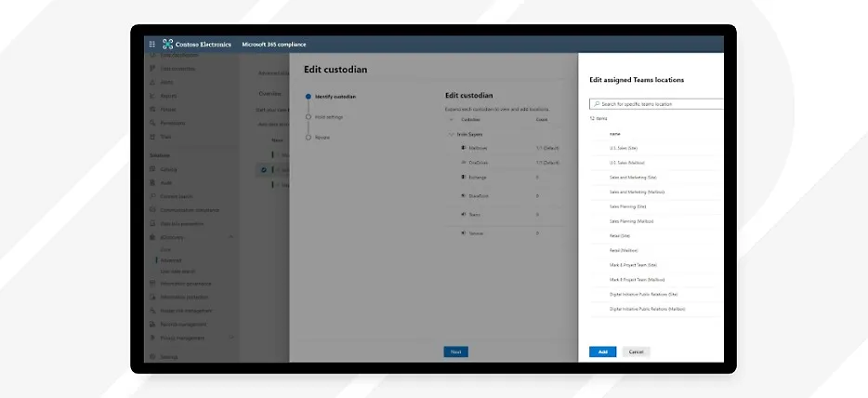This screenshot has width=868, height=398.
Task: Click the search for specific teams location field
Action: (656, 104)
